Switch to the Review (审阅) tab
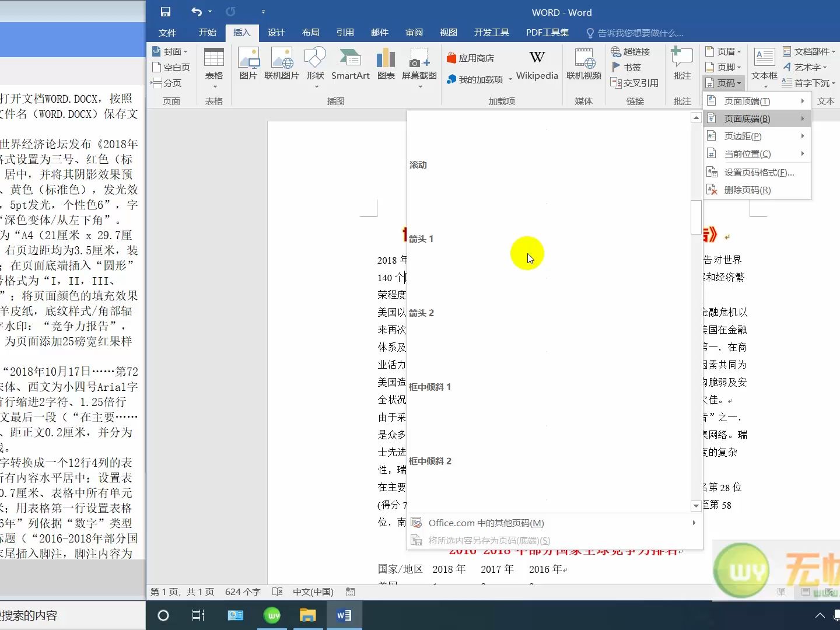 [414, 33]
